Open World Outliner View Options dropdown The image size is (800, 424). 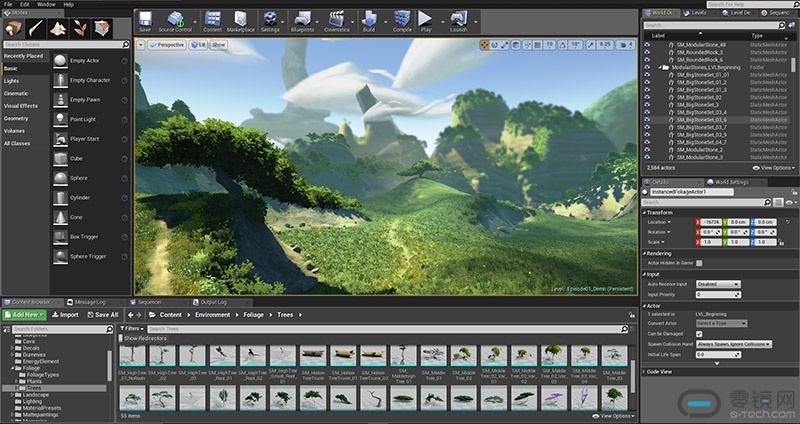point(774,167)
